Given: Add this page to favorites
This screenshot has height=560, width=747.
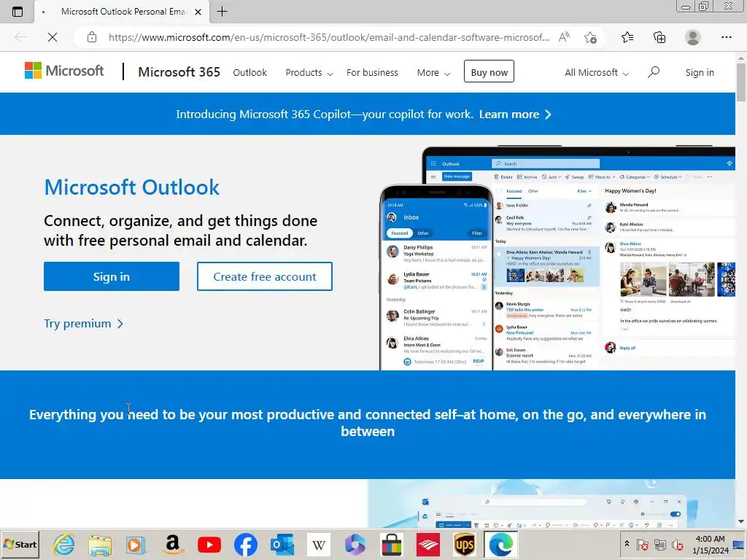Looking at the screenshot, I should (590, 37).
